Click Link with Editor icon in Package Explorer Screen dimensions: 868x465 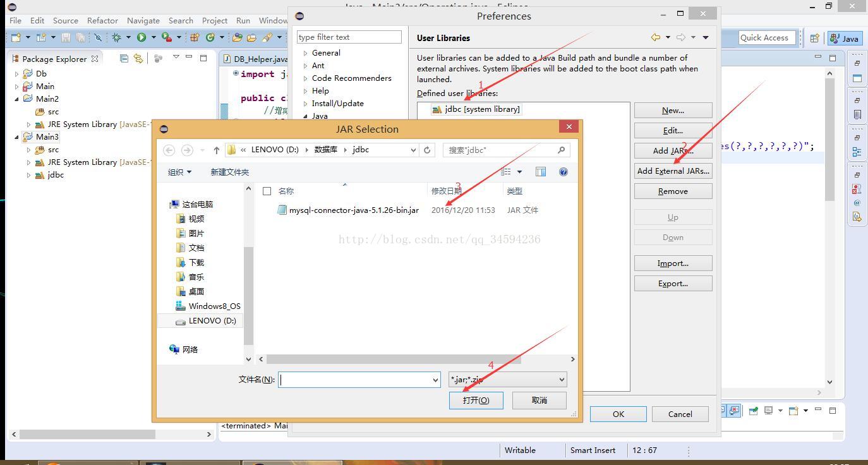[x=138, y=58]
